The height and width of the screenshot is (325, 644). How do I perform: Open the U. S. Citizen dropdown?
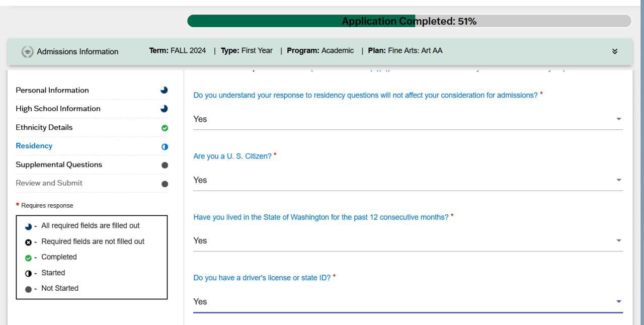point(408,180)
